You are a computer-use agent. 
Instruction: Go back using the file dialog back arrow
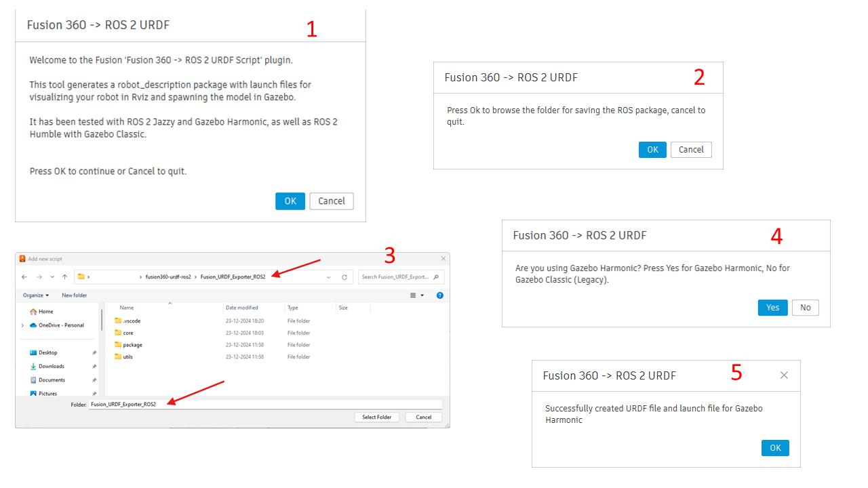[25, 277]
